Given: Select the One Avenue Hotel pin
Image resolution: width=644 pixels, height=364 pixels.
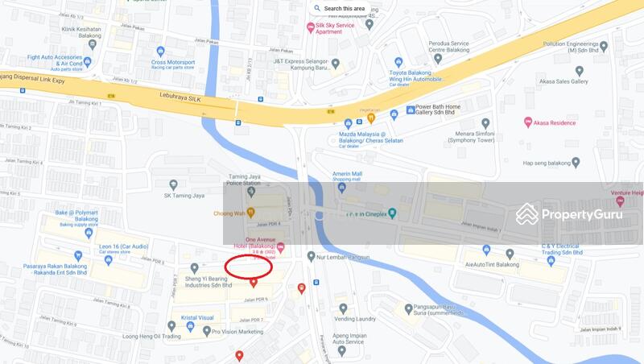Looking at the screenshot, I should click(280, 247).
